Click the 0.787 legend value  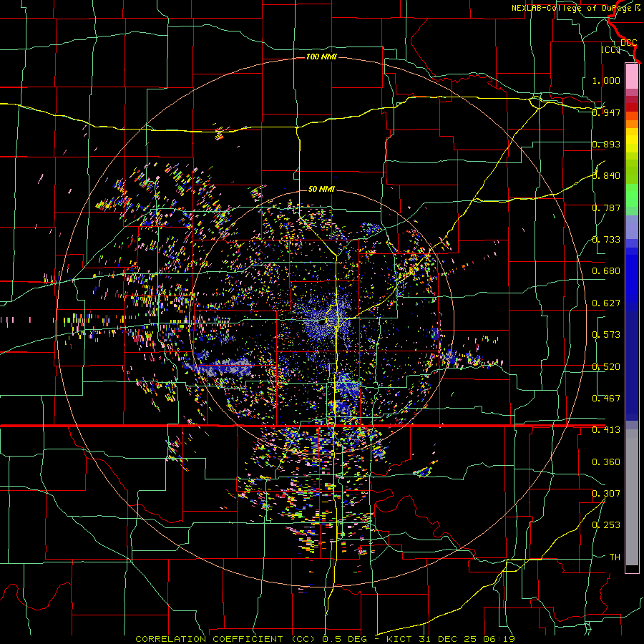tap(606, 208)
